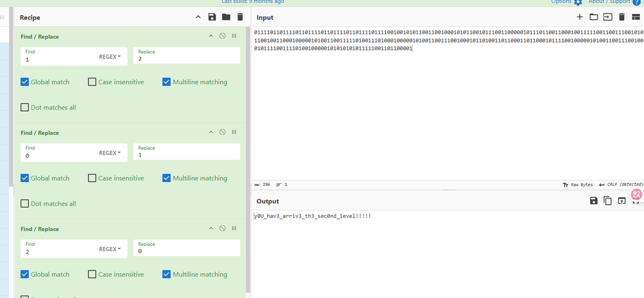
Task: Save output to file
Action: pyautogui.click(x=594, y=201)
